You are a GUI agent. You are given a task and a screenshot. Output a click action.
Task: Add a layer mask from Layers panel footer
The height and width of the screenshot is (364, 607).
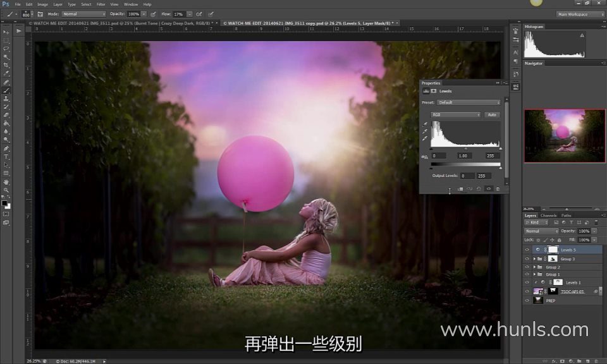562,361
